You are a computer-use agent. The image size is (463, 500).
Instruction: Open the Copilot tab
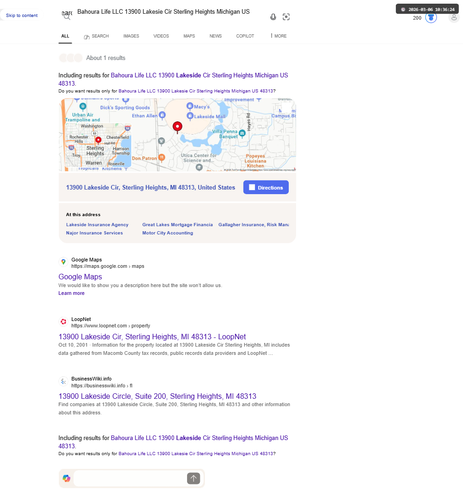pyautogui.click(x=245, y=36)
